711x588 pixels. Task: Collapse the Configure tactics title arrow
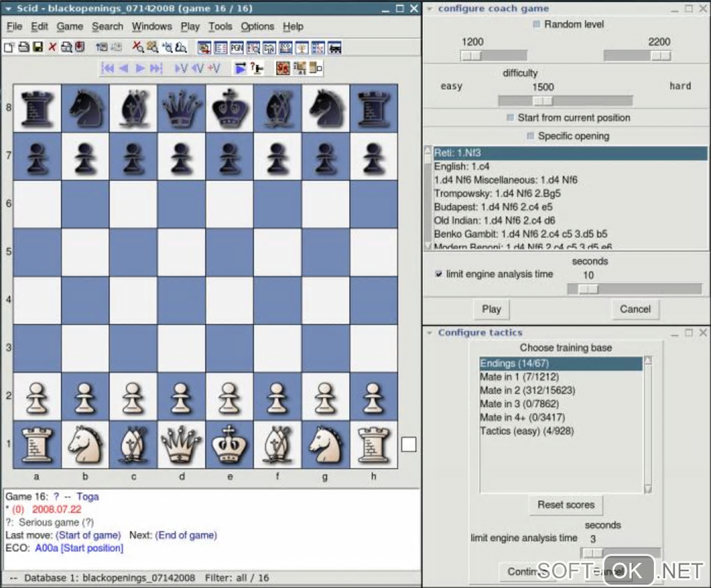click(x=429, y=333)
